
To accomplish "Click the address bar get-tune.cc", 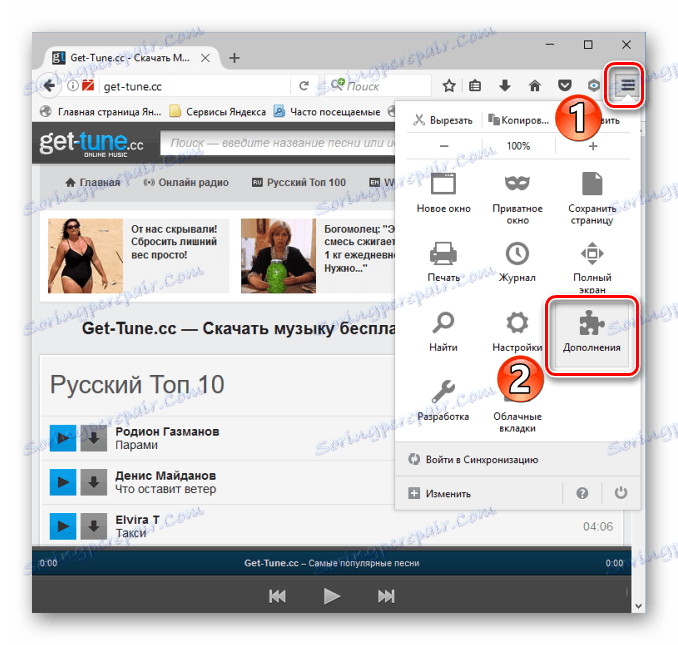I will [x=195, y=86].
